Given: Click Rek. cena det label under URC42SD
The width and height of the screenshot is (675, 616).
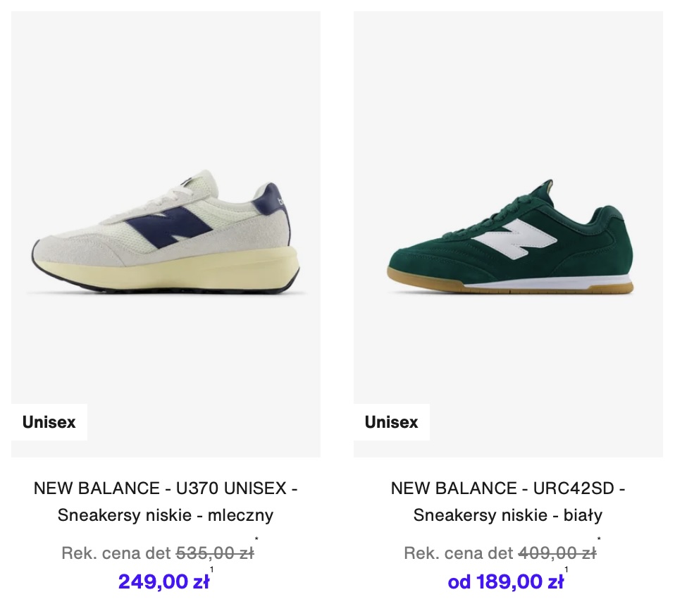Looking at the screenshot, I should point(459,553).
